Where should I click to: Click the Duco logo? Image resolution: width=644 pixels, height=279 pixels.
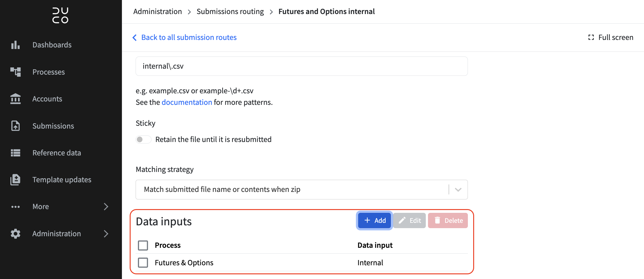tap(60, 15)
